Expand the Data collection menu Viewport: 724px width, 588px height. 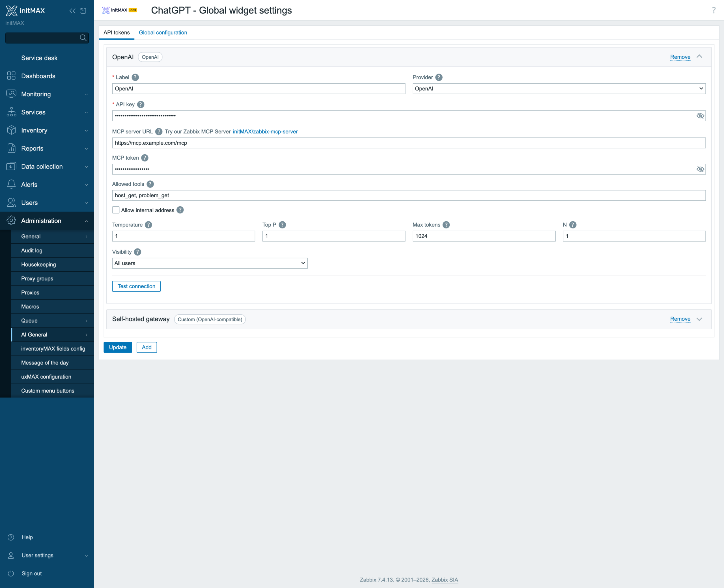47,167
